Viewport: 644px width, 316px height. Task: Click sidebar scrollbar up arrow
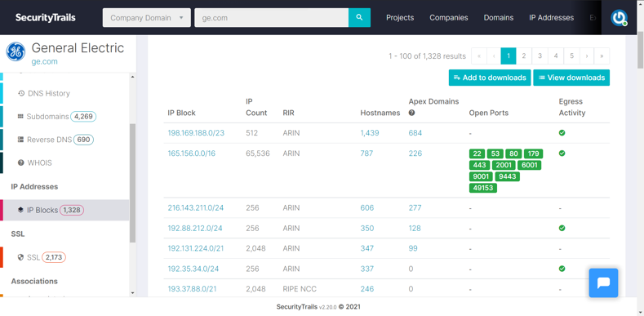132,77
